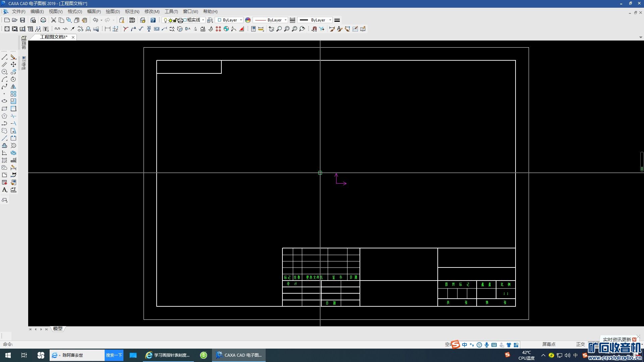644x362 pixels.
Task: Open the lineweight settings icon with thick lines
Action: click(x=337, y=20)
